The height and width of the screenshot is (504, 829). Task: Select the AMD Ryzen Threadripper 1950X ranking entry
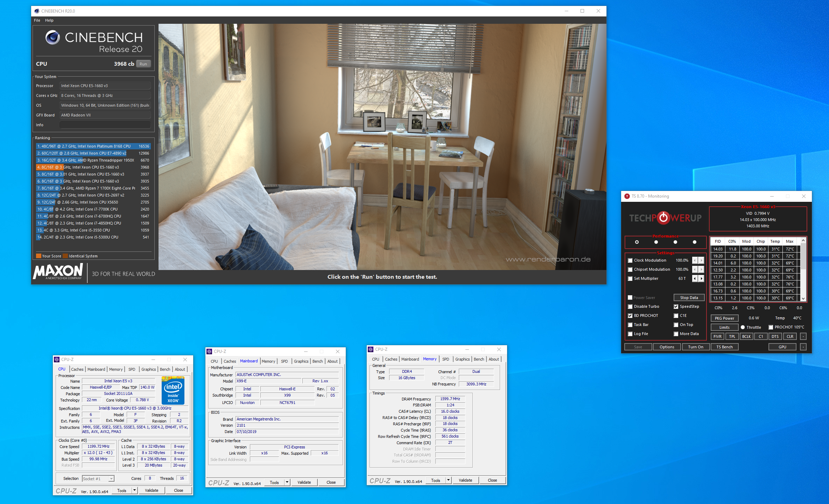pos(93,160)
